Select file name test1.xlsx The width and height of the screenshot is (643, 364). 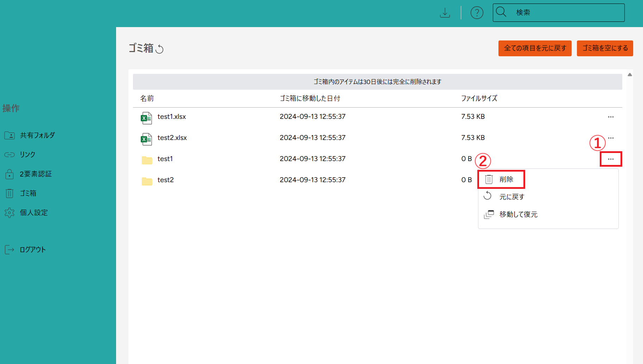(172, 117)
